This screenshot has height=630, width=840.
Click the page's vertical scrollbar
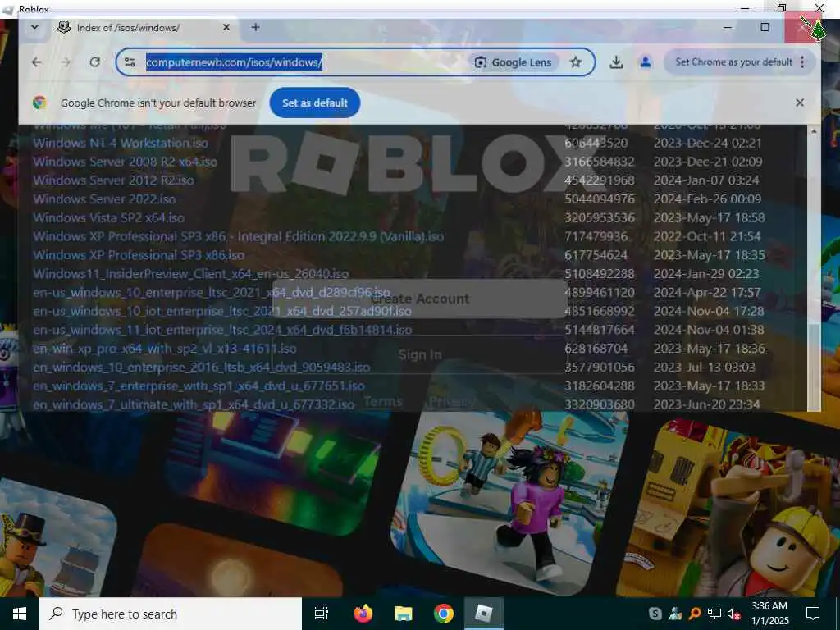(814, 368)
